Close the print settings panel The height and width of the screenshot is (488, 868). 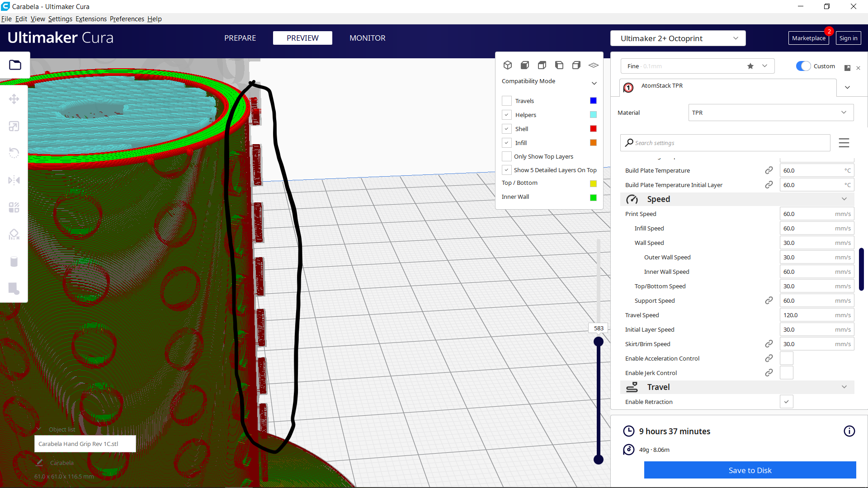coord(859,68)
